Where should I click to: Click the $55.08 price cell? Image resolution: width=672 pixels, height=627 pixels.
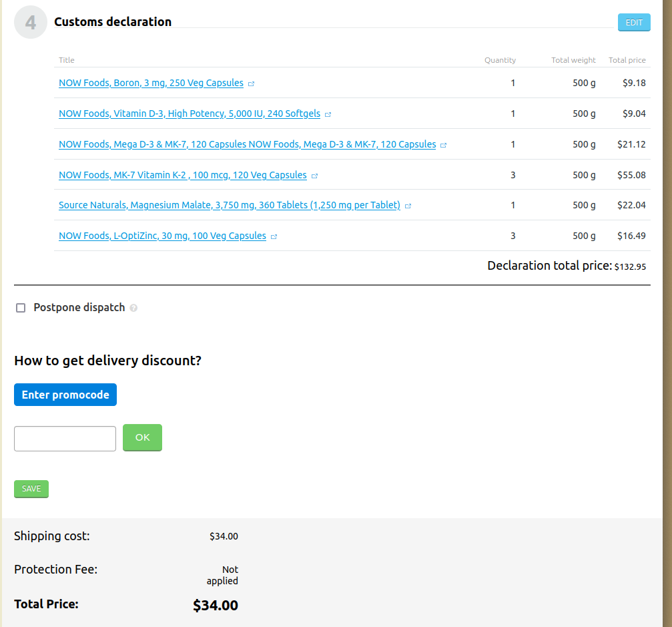tap(631, 175)
